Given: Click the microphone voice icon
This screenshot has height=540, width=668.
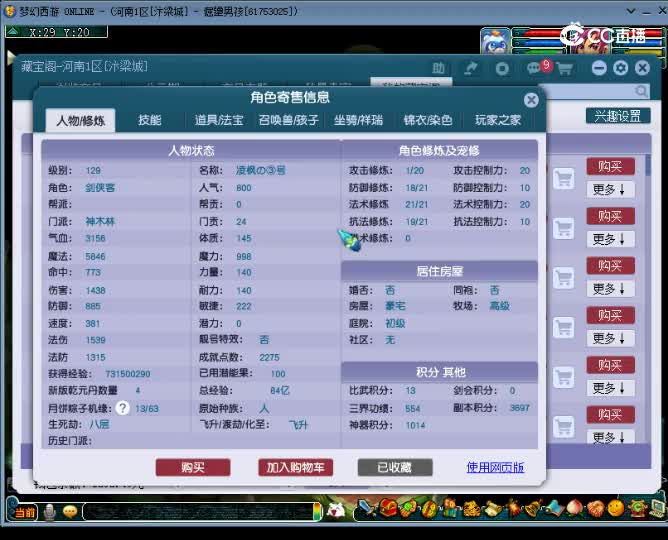Looking at the screenshot, I should (50, 512).
